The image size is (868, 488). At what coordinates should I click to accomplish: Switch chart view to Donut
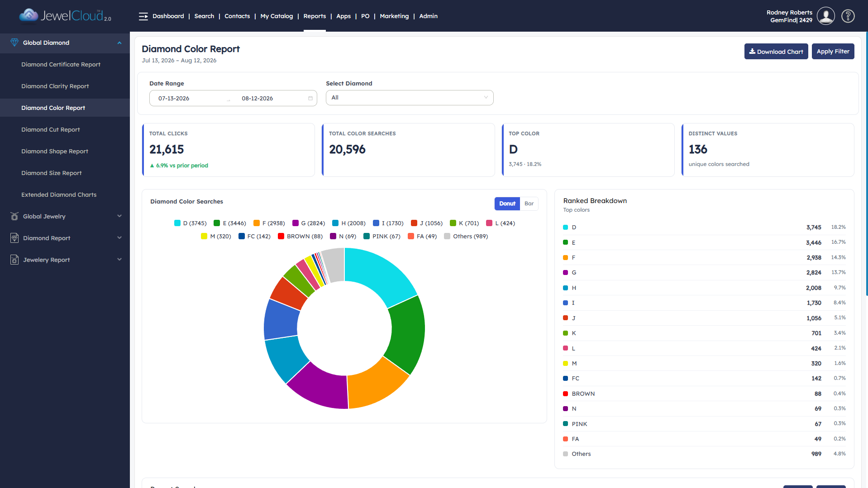507,204
